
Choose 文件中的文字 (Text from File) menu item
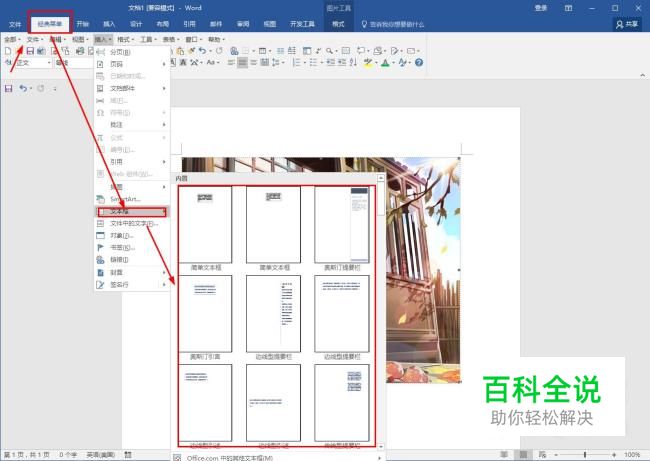click(x=132, y=223)
